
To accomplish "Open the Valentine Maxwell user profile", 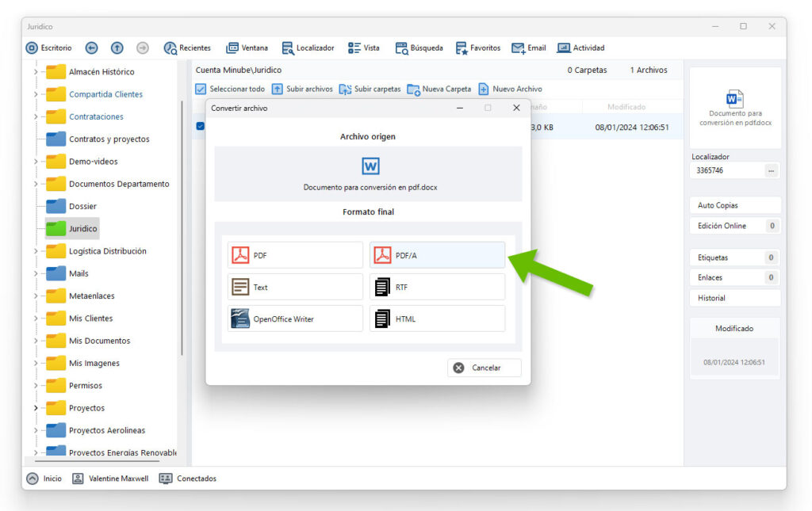I will [110, 479].
